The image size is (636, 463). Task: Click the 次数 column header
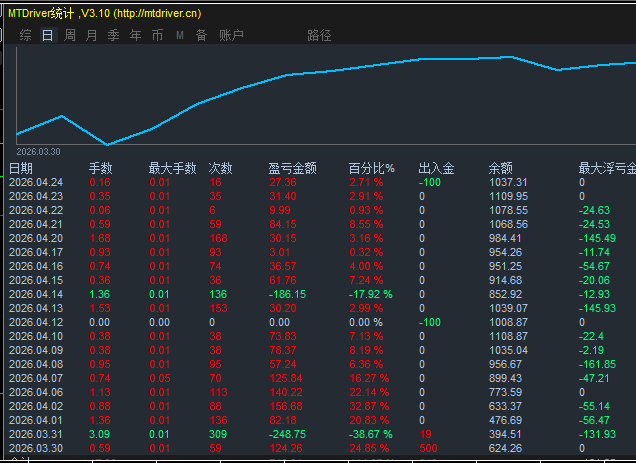point(220,168)
